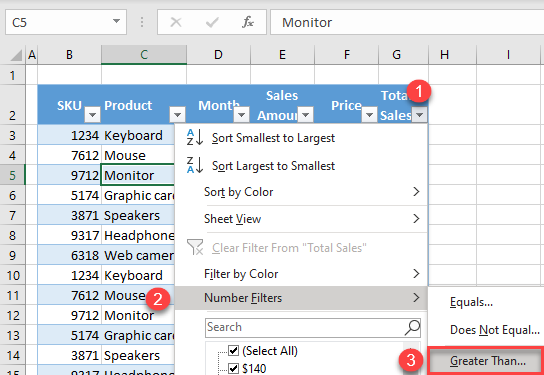Toggle the (Select All) checkbox
Screen dimensions: 544x375
click(233, 351)
